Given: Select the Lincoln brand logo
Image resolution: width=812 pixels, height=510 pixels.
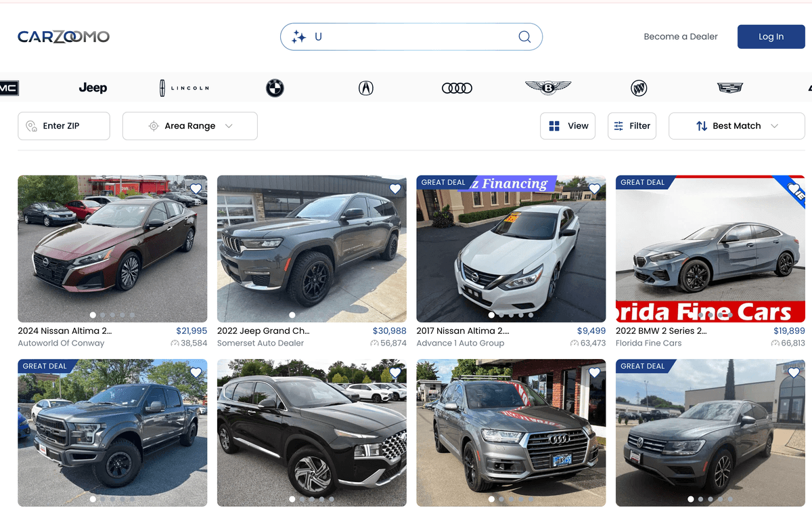Looking at the screenshot, I should coord(184,88).
